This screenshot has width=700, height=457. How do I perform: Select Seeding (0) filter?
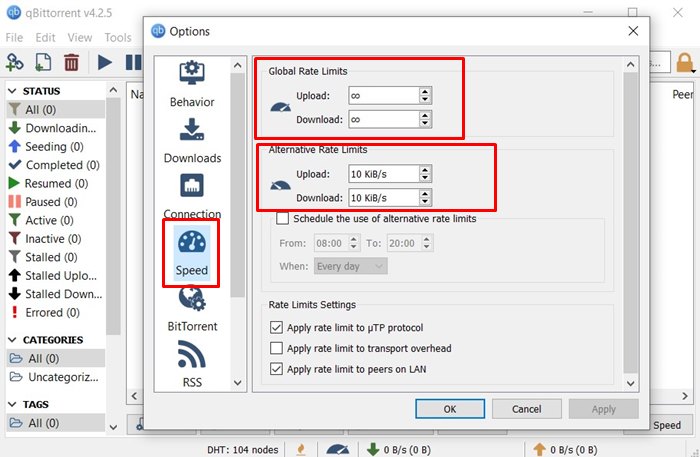[x=56, y=146]
